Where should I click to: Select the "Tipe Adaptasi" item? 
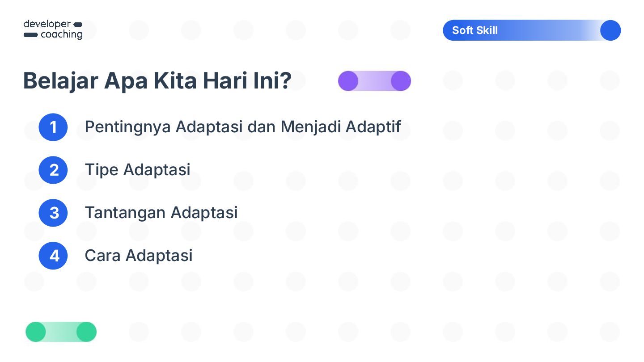[137, 170]
